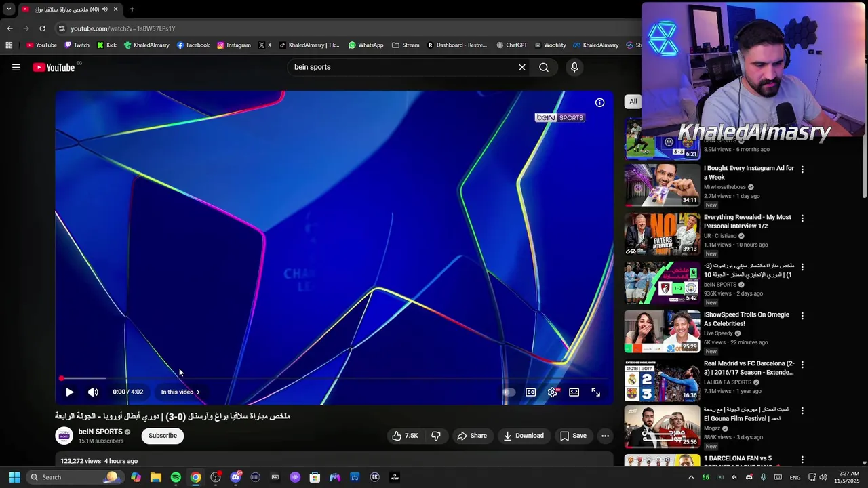
Task: Focus the address bar URL
Action: click(x=123, y=28)
